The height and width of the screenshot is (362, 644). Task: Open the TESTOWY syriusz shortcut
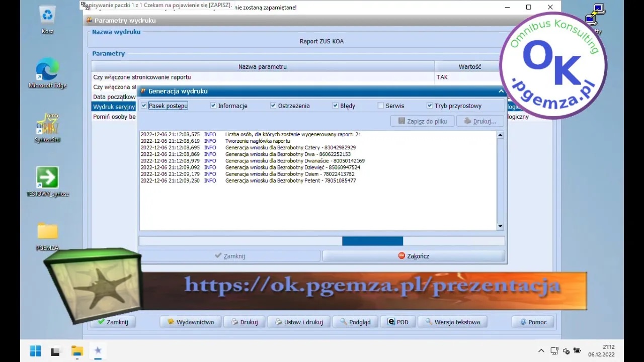[x=48, y=178]
